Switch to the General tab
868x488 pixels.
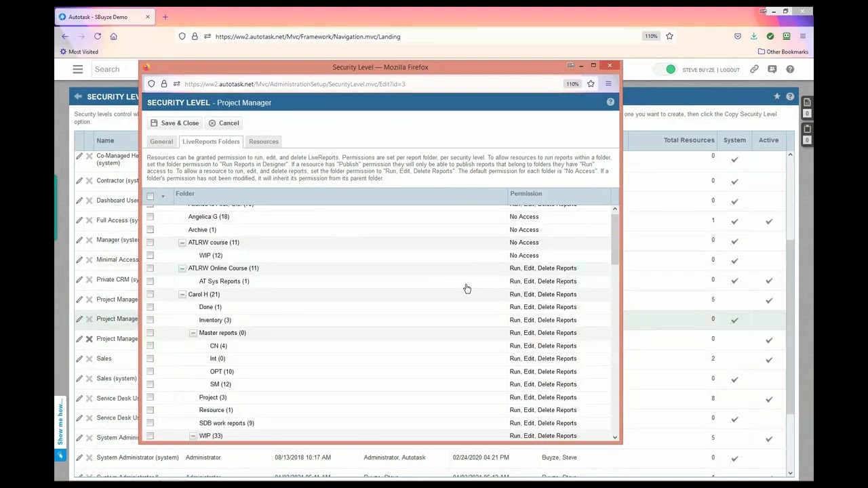161,142
